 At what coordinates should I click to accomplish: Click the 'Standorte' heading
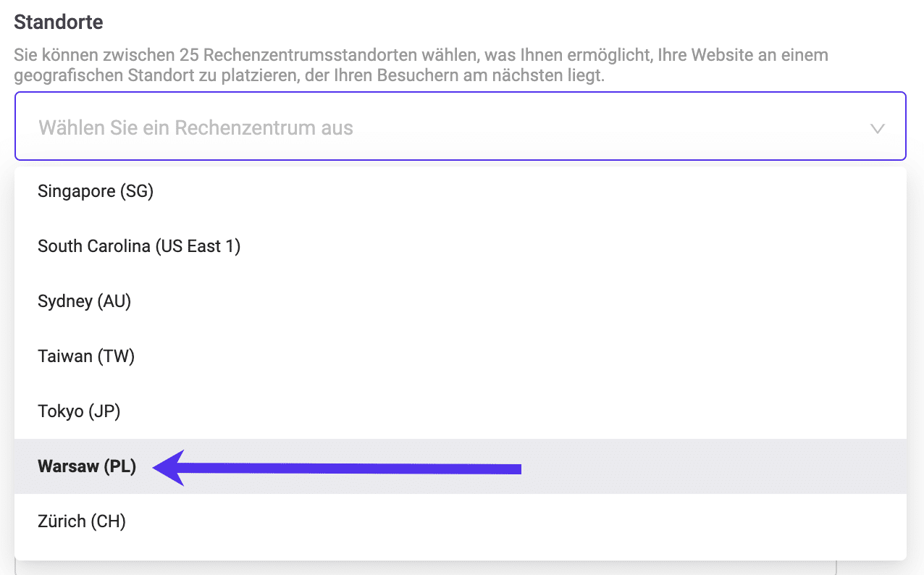click(x=58, y=22)
